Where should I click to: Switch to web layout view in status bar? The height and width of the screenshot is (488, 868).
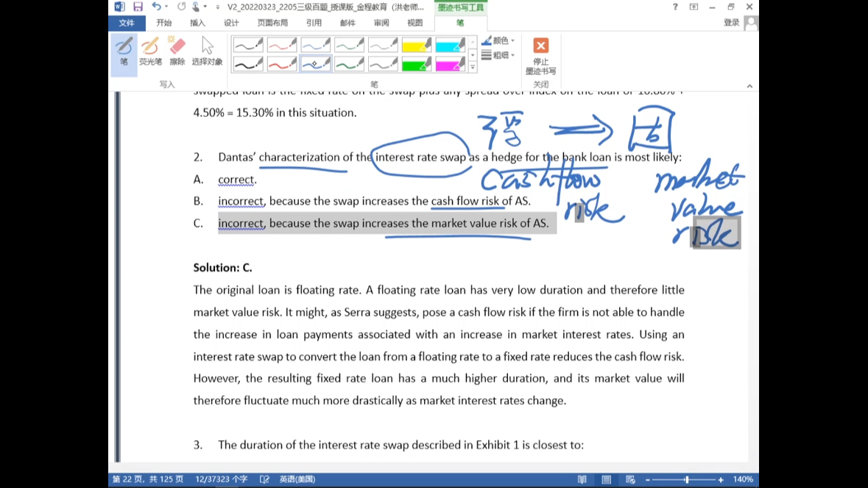(x=630, y=479)
